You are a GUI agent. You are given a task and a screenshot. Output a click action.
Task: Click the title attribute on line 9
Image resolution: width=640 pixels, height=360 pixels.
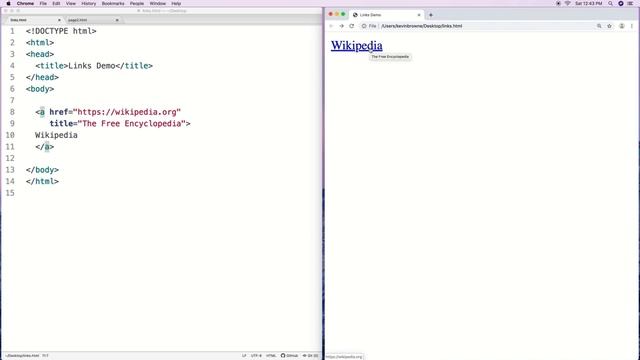pyautogui.click(x=61, y=123)
